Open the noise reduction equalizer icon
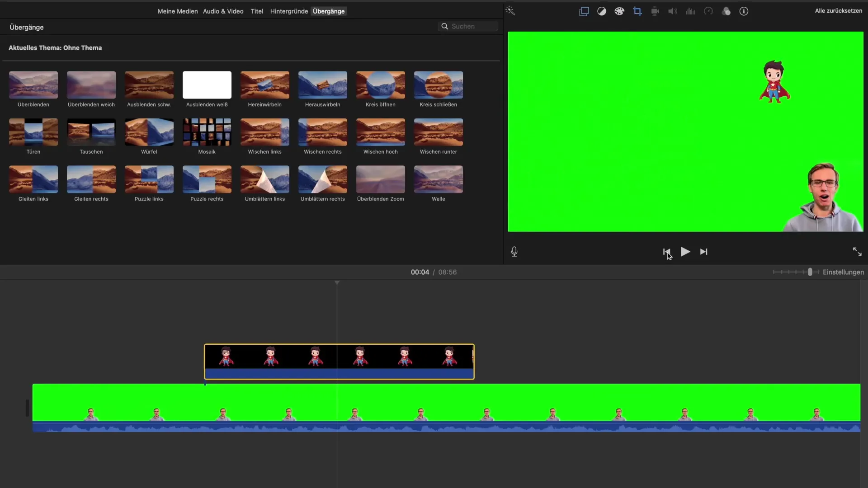868x488 pixels. click(690, 11)
